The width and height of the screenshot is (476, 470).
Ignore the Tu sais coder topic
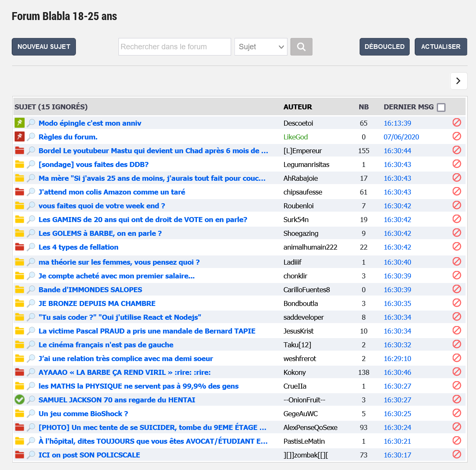pos(456,317)
